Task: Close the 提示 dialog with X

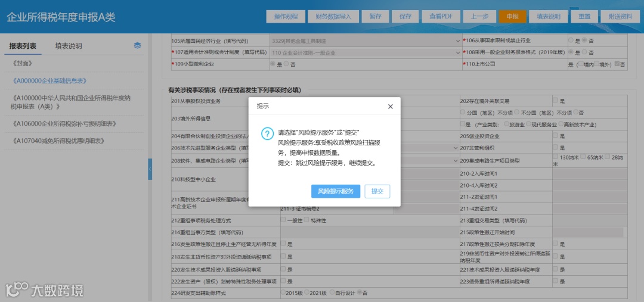Action: click(x=390, y=107)
